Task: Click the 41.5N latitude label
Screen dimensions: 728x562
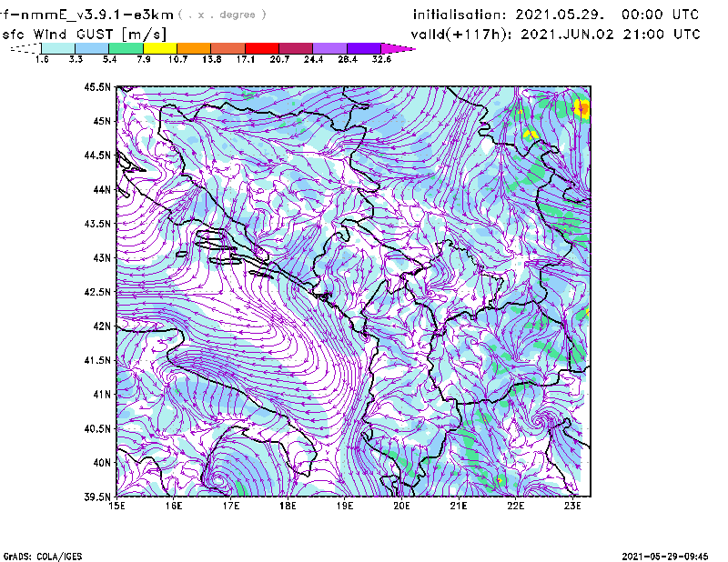Action: pyautogui.click(x=97, y=360)
